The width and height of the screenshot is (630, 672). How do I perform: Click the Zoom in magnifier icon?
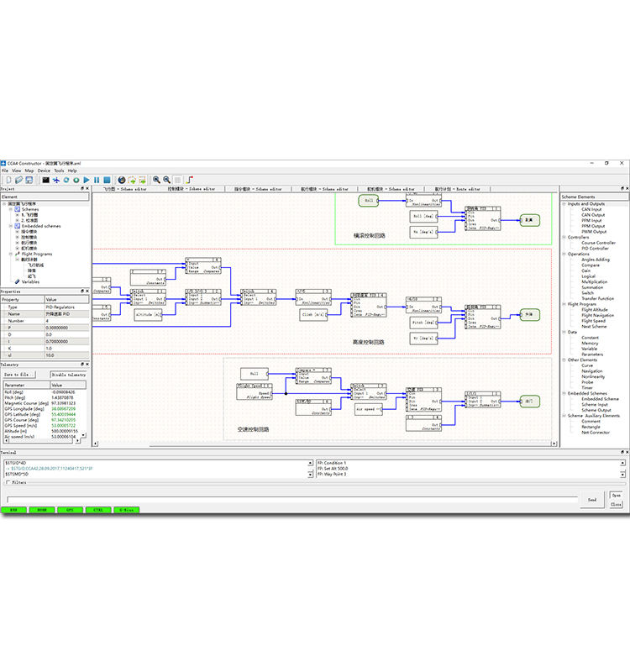156,180
